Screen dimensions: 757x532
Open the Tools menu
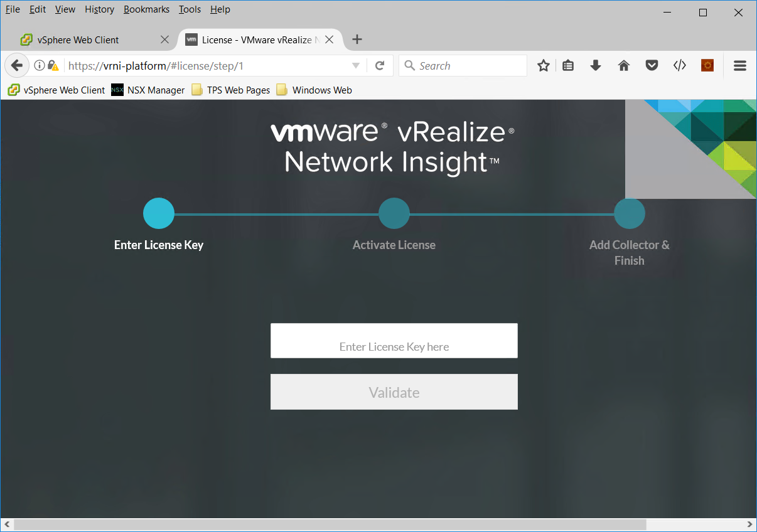190,9
